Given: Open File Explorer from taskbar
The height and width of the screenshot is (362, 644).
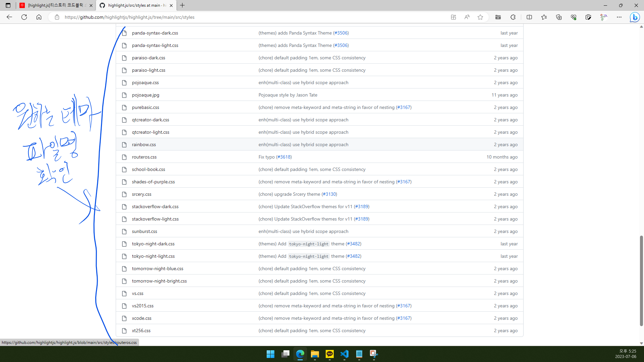Looking at the screenshot, I should click(x=315, y=354).
